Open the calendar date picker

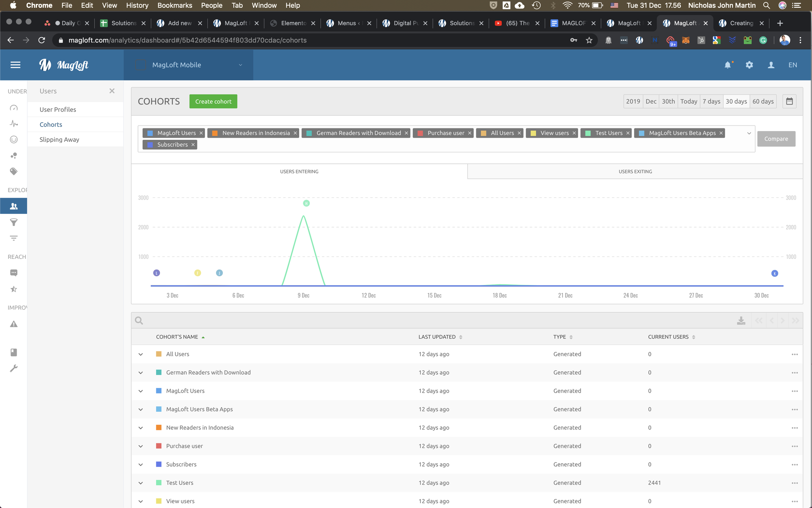(x=789, y=101)
